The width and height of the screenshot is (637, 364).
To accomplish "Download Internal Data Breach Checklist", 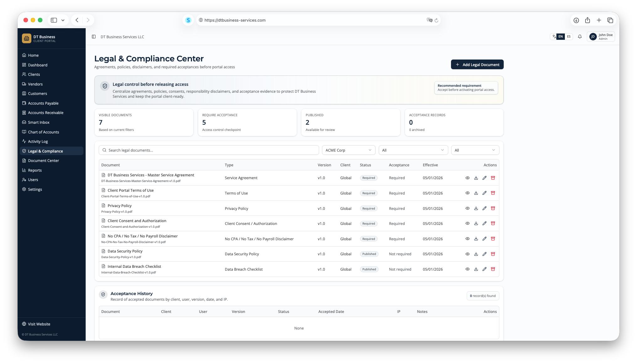I will click(476, 269).
